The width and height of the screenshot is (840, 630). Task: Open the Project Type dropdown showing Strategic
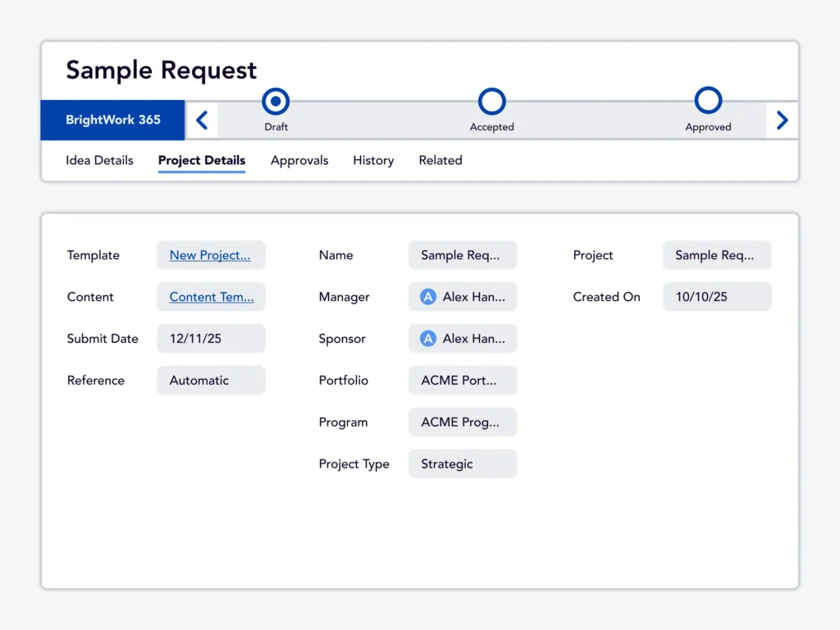[x=462, y=463]
